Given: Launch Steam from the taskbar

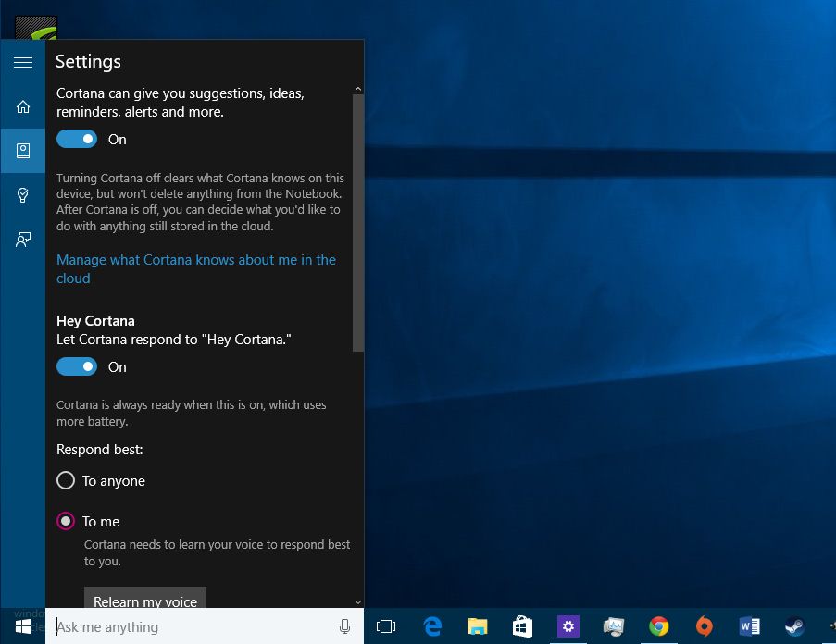Looking at the screenshot, I should coord(793,626).
